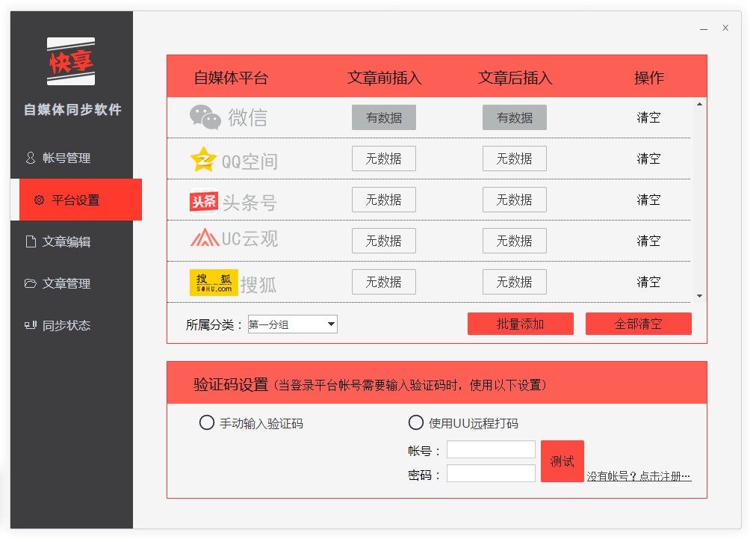Click 有数据 button for WeChat front insert
The image size is (756, 542).
coord(383,117)
